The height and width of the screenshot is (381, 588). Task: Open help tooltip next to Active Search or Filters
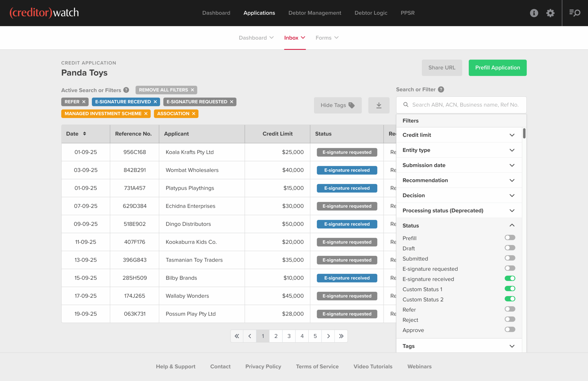pyautogui.click(x=126, y=90)
